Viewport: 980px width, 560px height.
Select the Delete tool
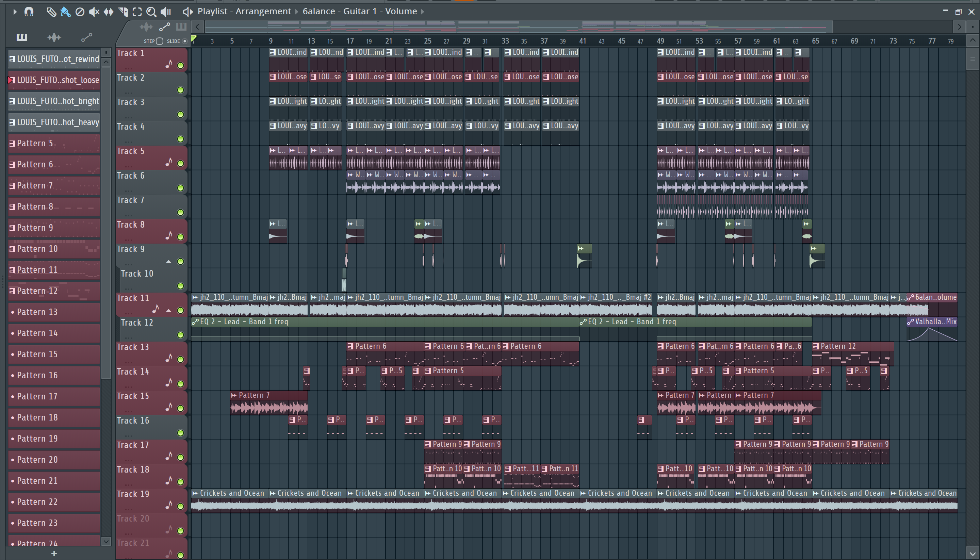(80, 12)
